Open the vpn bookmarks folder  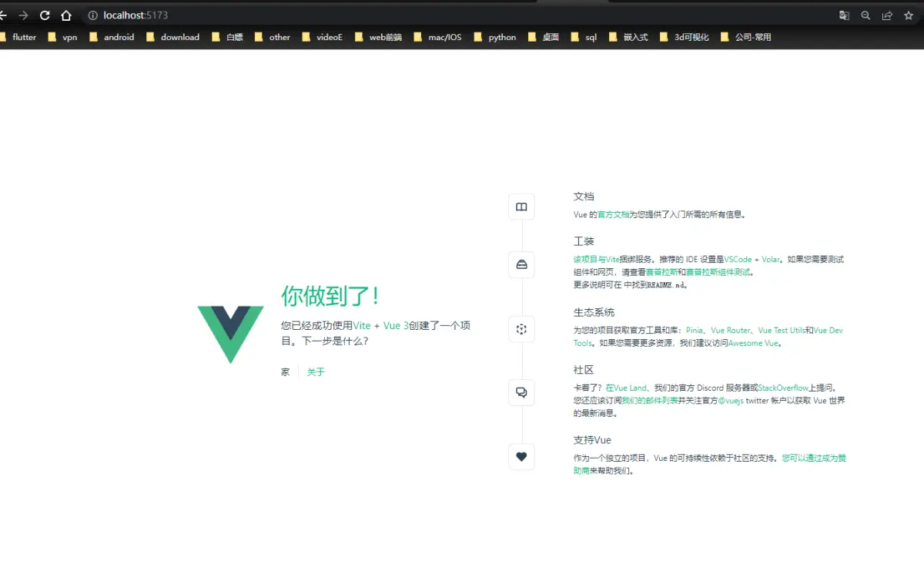62,37
